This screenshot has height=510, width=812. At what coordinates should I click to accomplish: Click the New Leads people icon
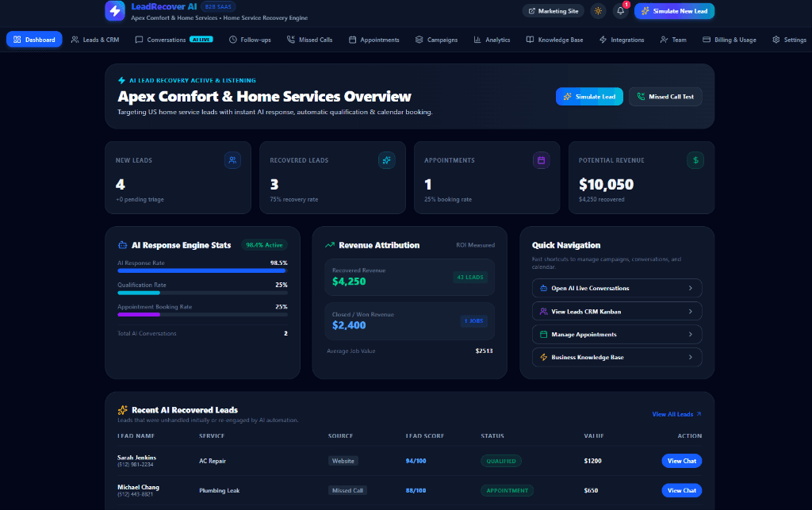click(x=232, y=160)
